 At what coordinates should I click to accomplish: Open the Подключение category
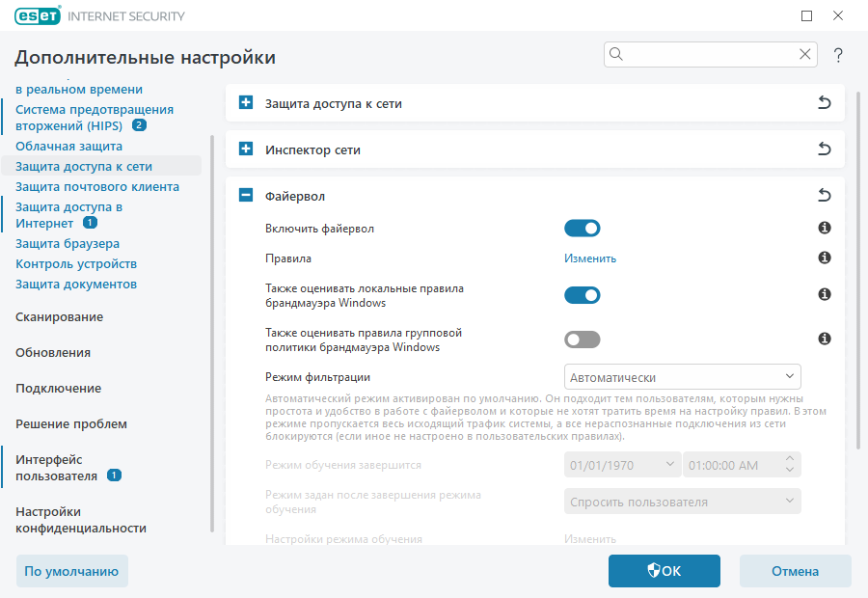pyautogui.click(x=58, y=388)
